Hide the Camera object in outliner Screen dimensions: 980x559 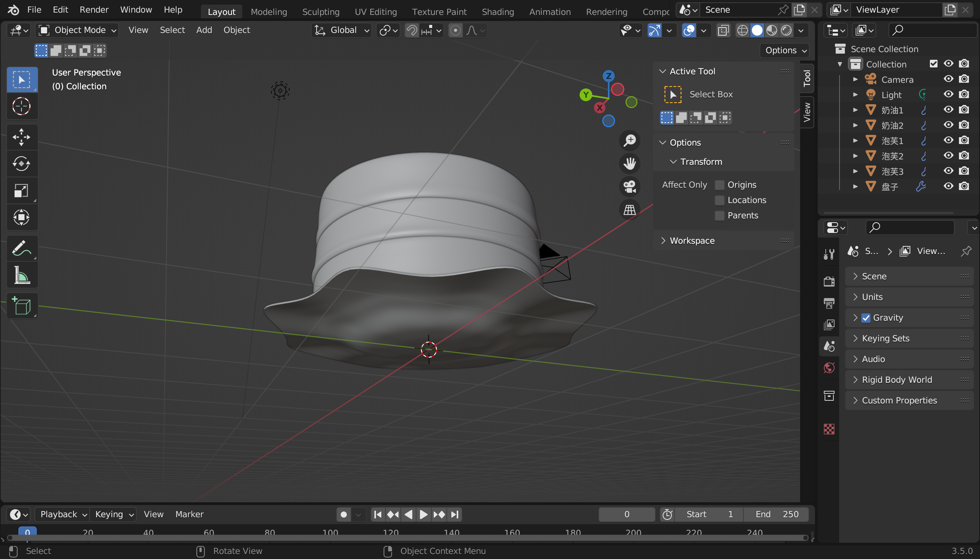(x=948, y=79)
